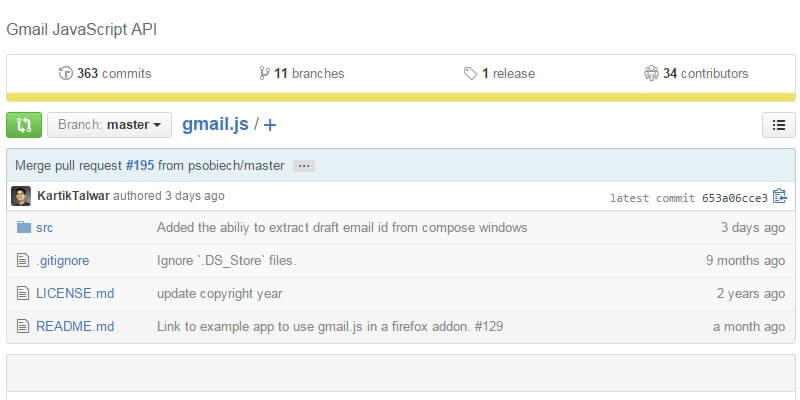View the 34 contributors
Viewport: 800px width, 400px height.
click(x=696, y=73)
